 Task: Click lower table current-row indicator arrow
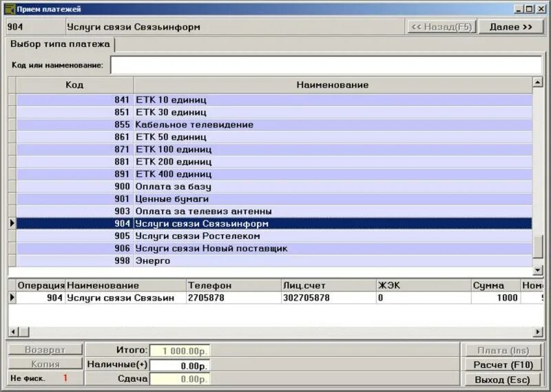(12, 298)
